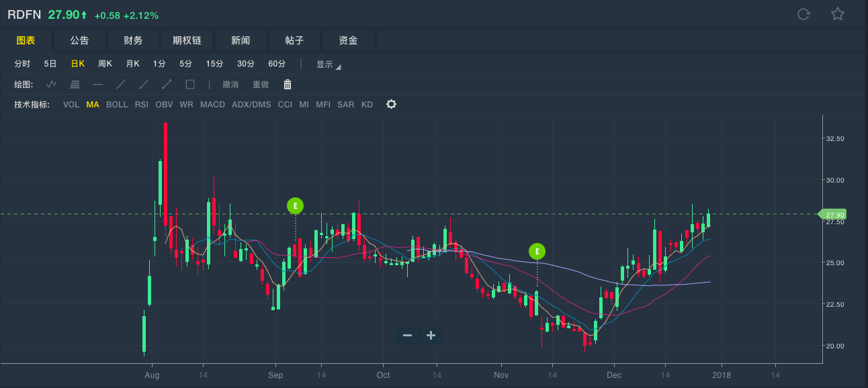Switch to the 图表 chart tab

[x=26, y=40]
